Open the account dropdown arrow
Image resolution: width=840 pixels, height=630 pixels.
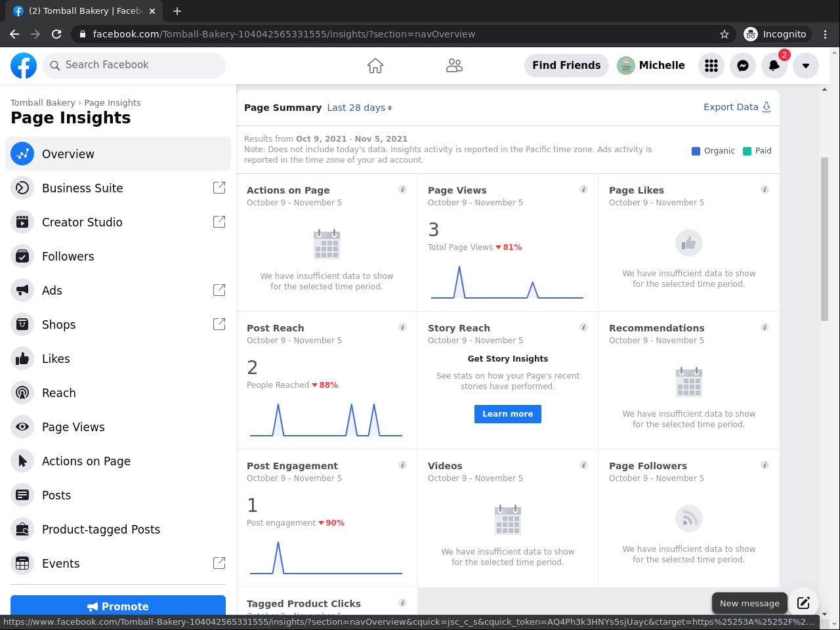[806, 66]
